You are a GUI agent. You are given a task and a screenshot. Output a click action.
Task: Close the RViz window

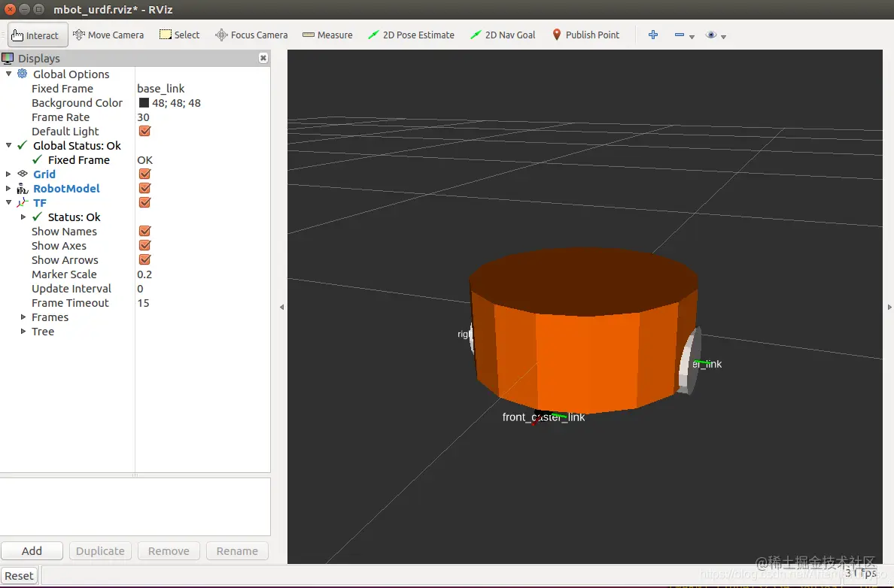click(x=10, y=9)
